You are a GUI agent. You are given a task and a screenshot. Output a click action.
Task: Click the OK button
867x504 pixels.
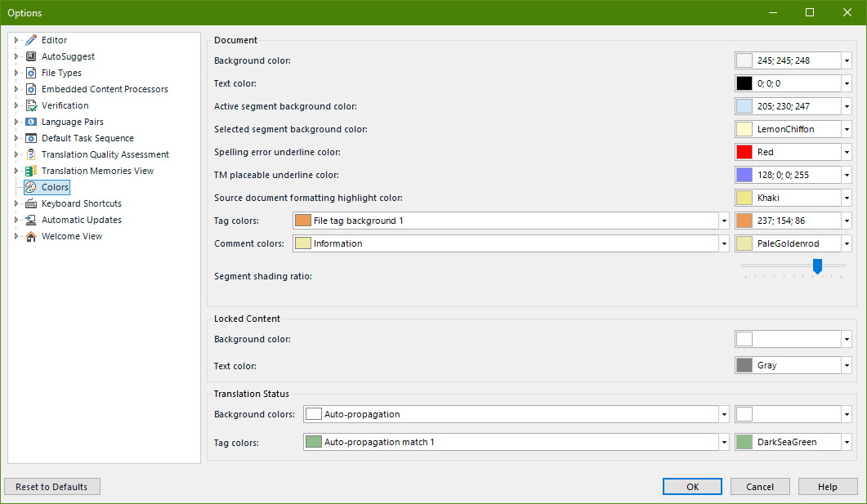tap(692, 487)
